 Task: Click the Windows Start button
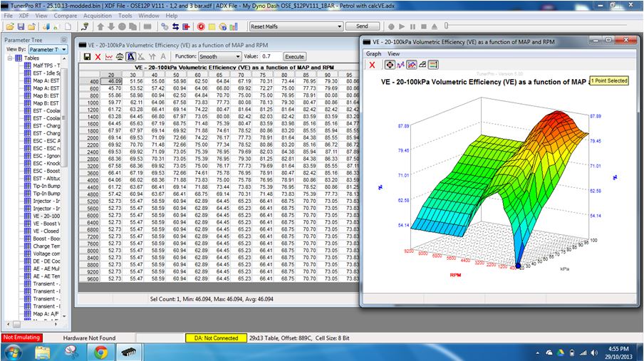tap(13, 352)
